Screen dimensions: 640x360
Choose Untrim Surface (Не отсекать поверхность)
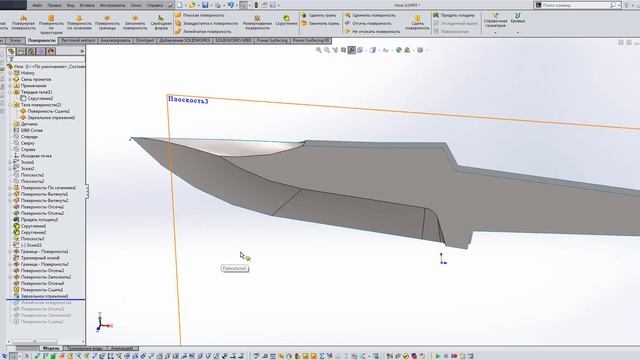(x=373, y=31)
